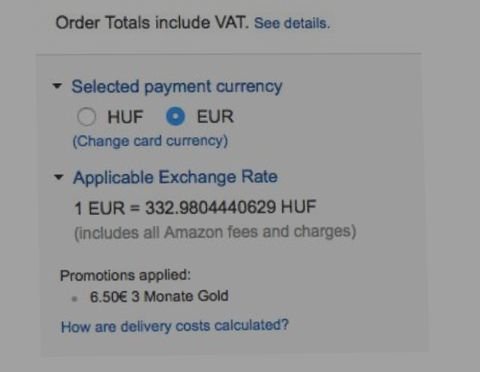Click the includes all Amazon fees note
The width and height of the screenshot is (480, 372).
pos(215,232)
